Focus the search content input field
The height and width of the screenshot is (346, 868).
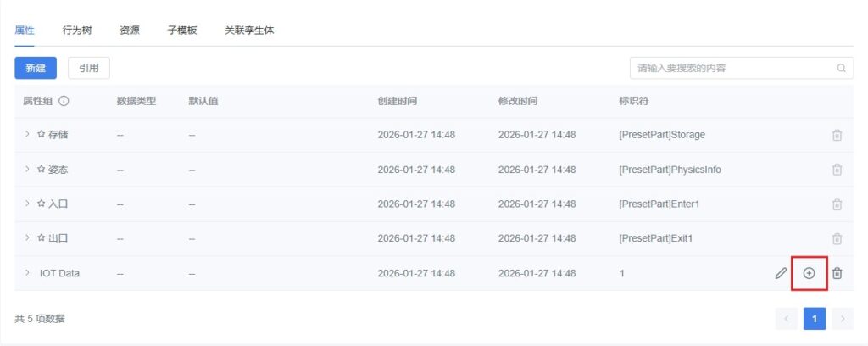[x=733, y=68]
